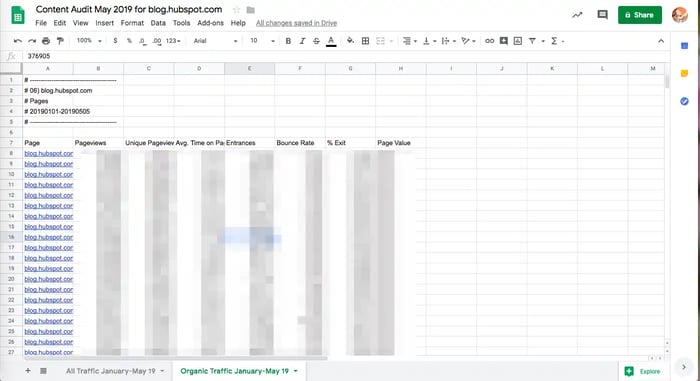Open the Functions sigma menu
700x381 pixels.
(557, 41)
